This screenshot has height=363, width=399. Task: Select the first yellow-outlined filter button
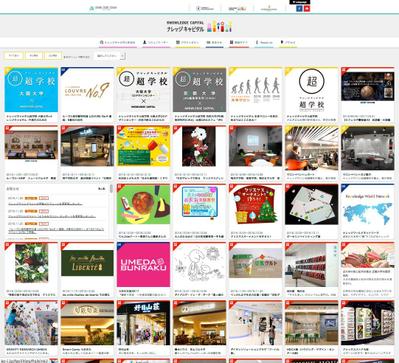coord(14,56)
